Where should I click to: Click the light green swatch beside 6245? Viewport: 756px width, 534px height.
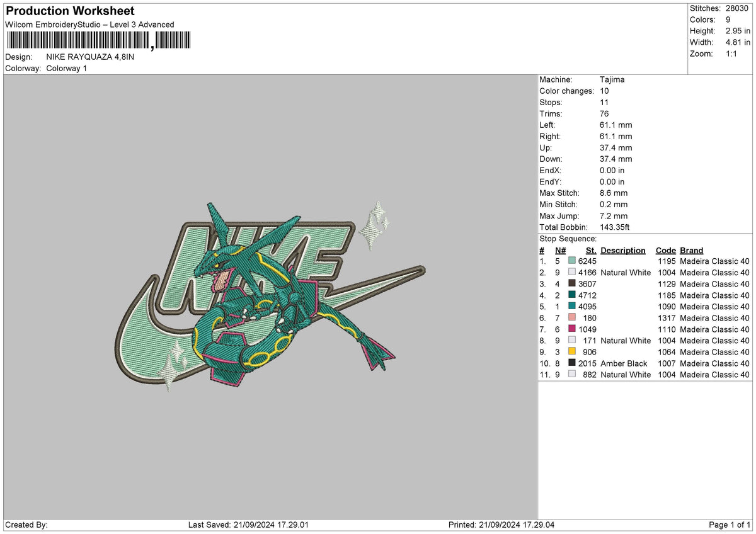(x=571, y=261)
